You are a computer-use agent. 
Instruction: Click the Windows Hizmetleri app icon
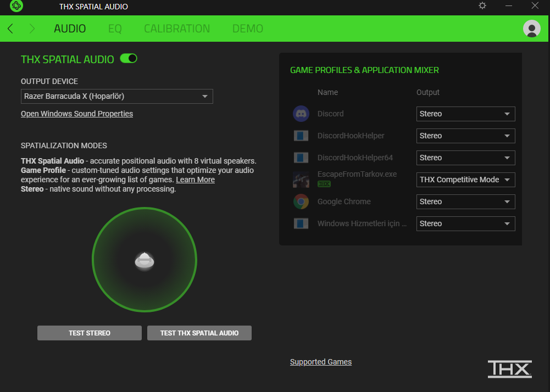[x=301, y=223]
